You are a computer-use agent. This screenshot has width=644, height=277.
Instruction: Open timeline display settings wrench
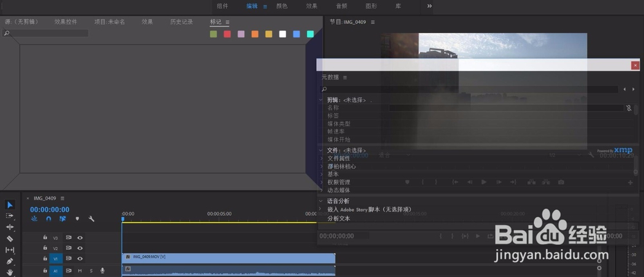point(91,219)
